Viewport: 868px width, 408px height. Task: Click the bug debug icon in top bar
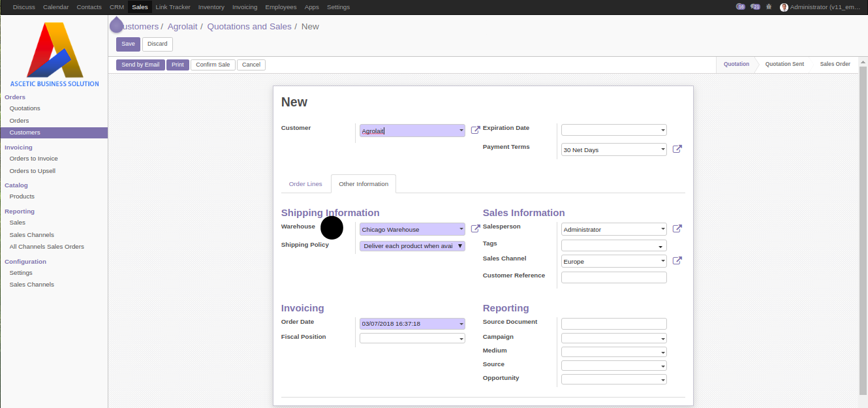769,7
